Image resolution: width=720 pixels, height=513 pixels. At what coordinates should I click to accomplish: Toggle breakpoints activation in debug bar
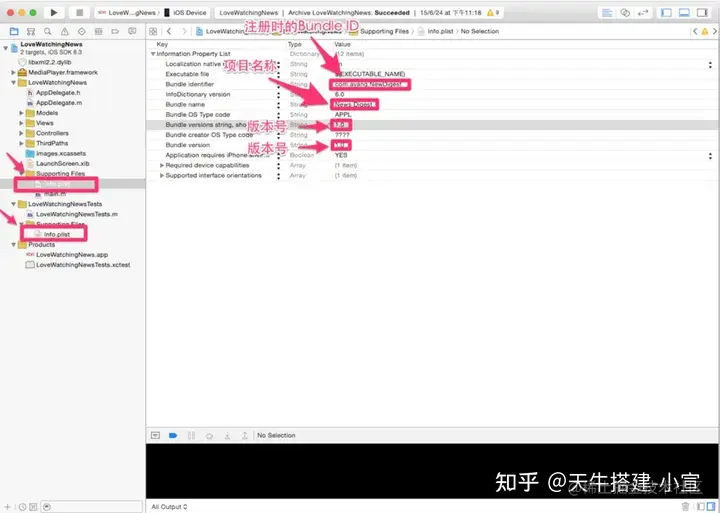click(x=173, y=435)
